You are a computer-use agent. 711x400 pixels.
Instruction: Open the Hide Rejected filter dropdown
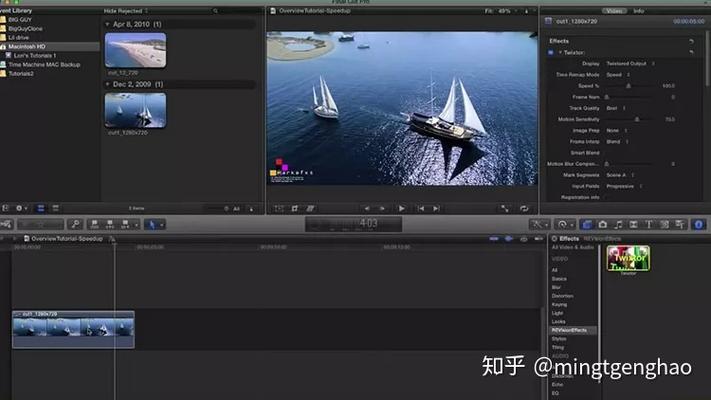point(126,11)
